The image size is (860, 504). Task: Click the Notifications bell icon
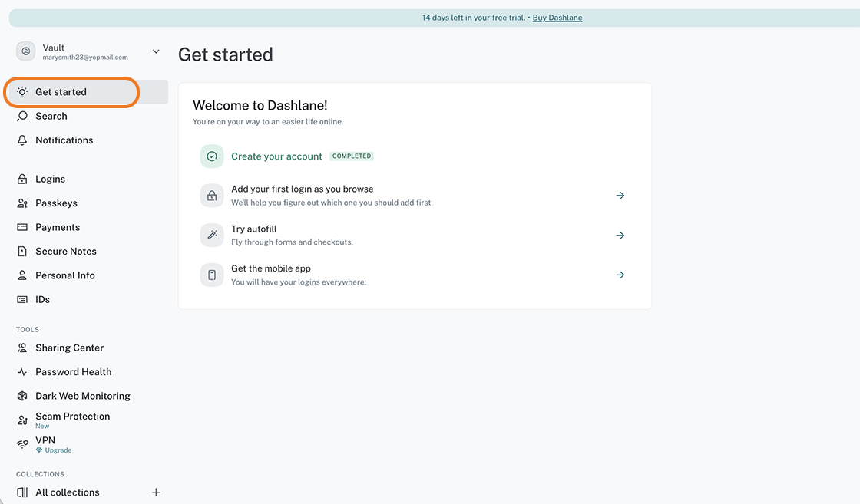click(22, 140)
